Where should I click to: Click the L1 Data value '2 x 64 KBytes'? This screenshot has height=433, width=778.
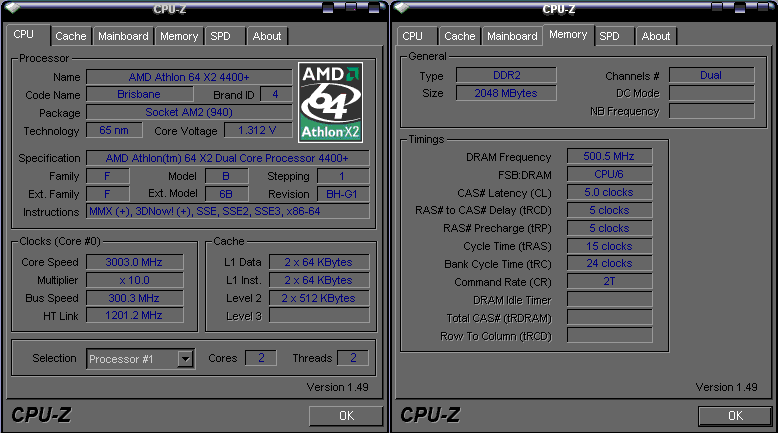[319, 262]
